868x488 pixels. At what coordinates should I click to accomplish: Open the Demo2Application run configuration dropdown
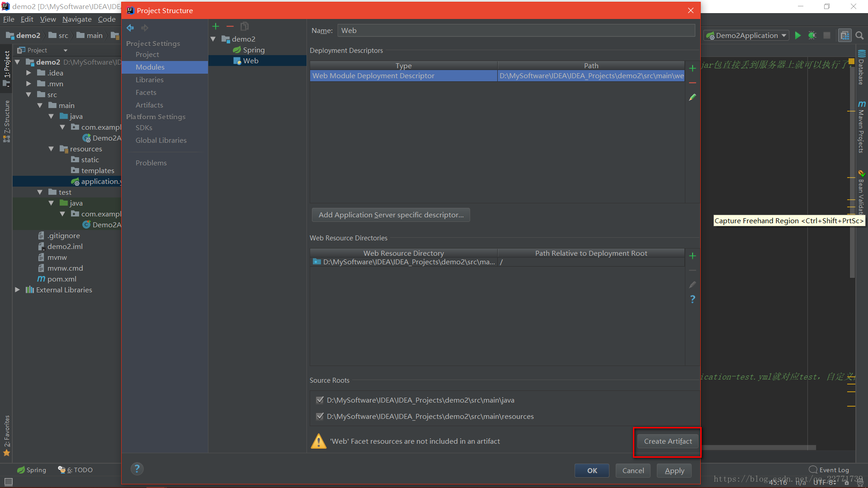pos(746,35)
